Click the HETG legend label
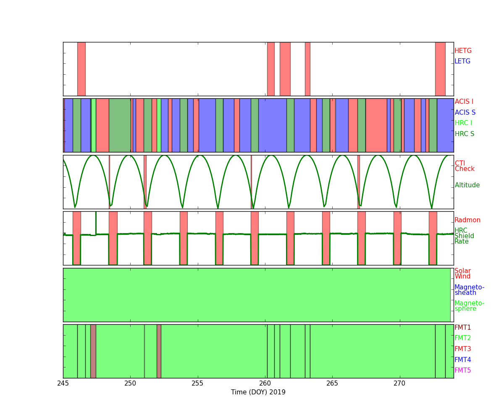504x420 pixels. (463, 51)
